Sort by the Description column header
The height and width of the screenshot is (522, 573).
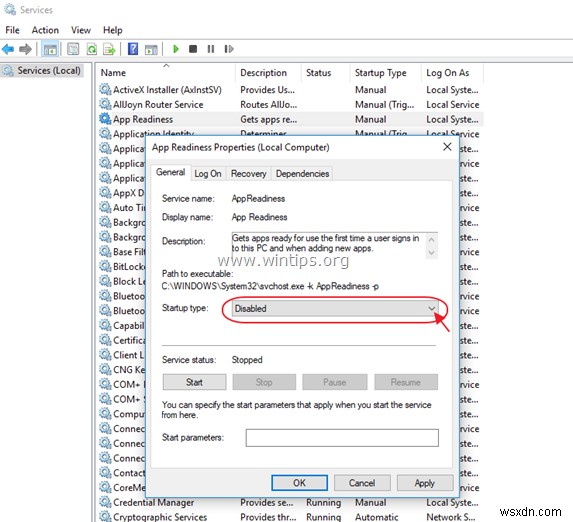coord(269,73)
